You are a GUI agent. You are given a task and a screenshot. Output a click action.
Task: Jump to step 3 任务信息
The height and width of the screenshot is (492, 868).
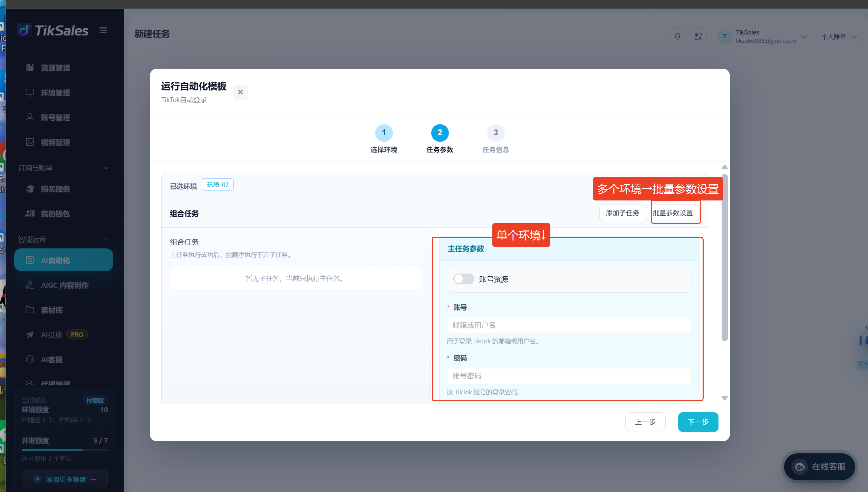(x=495, y=139)
